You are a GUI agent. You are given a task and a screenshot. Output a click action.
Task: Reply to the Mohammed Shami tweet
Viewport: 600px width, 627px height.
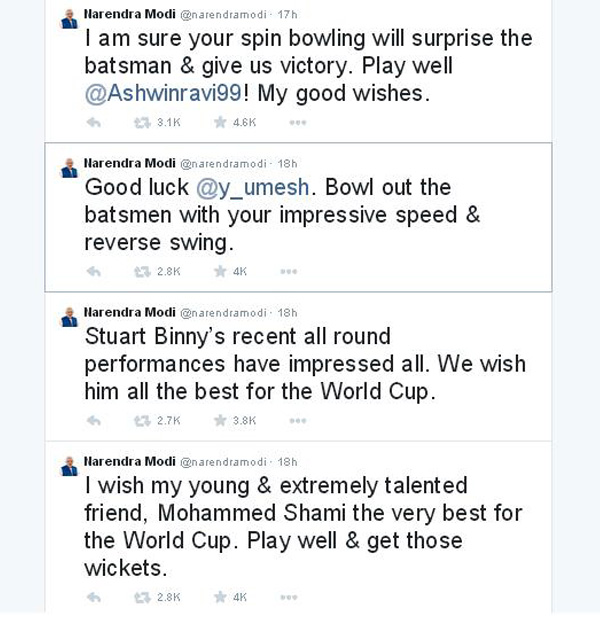[x=95, y=597]
